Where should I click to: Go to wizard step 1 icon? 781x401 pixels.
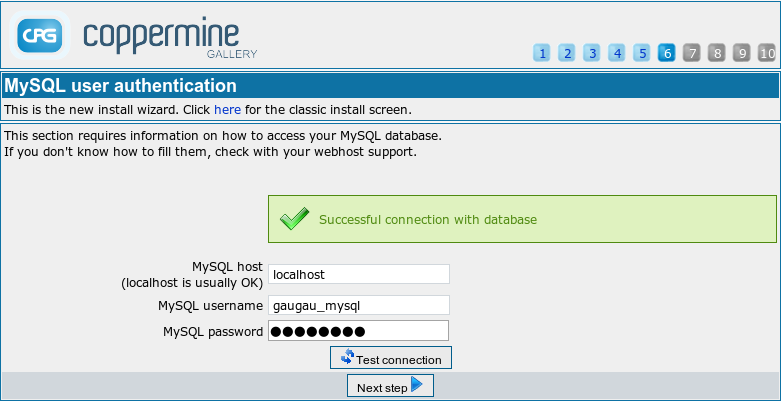541,53
